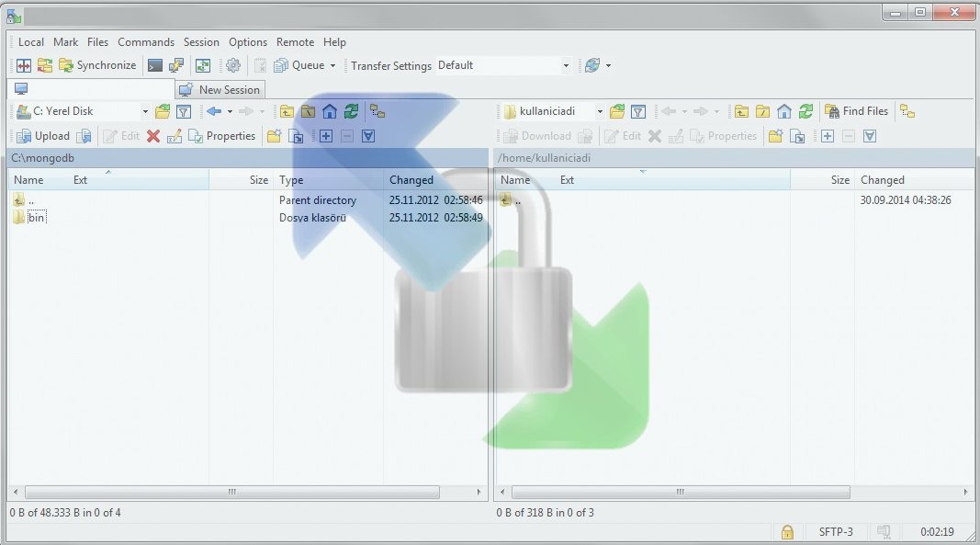Expand the Queue dropdown arrow
980x545 pixels.
pos(332,65)
